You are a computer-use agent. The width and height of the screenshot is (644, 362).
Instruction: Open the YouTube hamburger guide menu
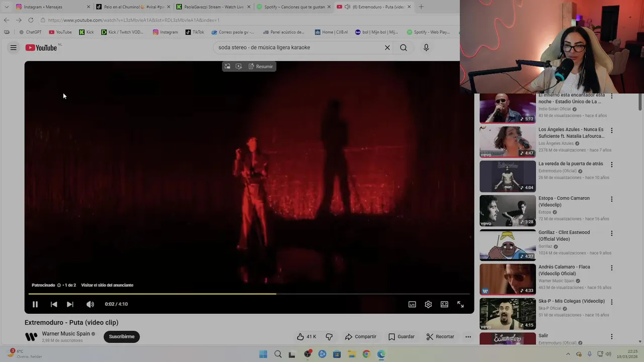tap(14, 48)
